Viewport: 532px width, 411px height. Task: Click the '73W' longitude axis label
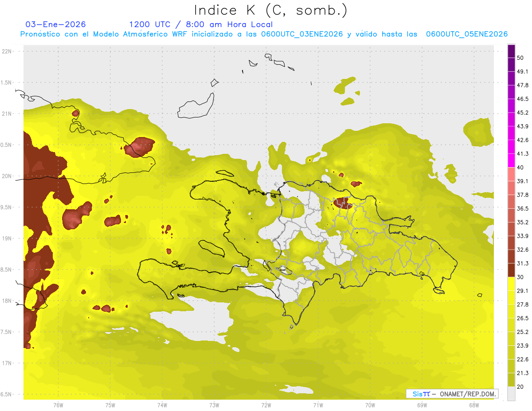(x=214, y=405)
